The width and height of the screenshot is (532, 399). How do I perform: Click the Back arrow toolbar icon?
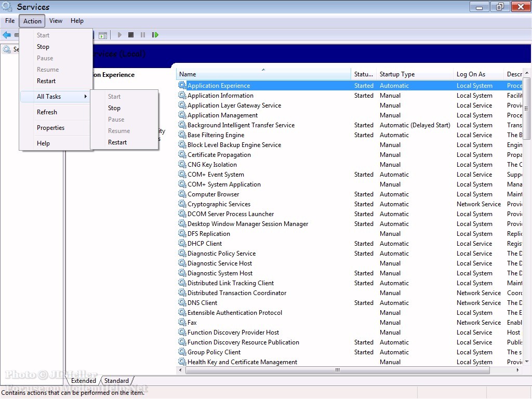click(6, 35)
